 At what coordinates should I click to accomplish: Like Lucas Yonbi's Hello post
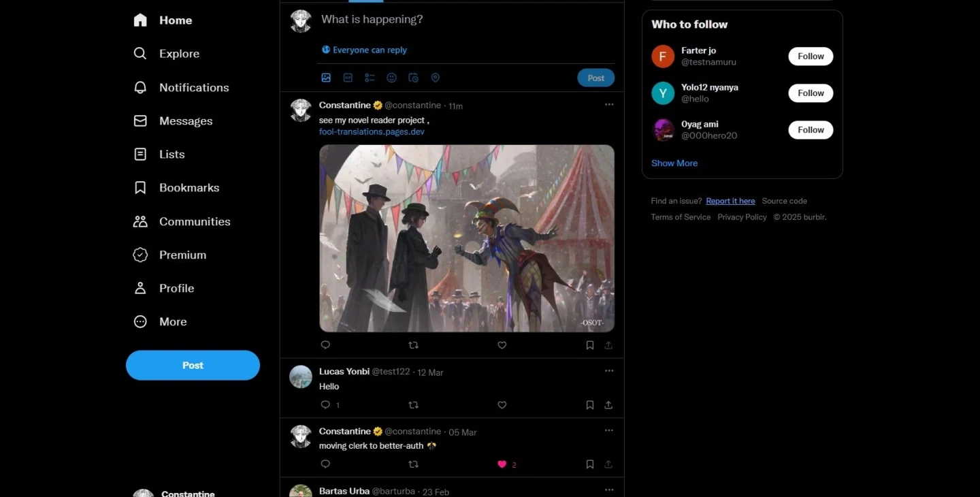tap(502, 404)
